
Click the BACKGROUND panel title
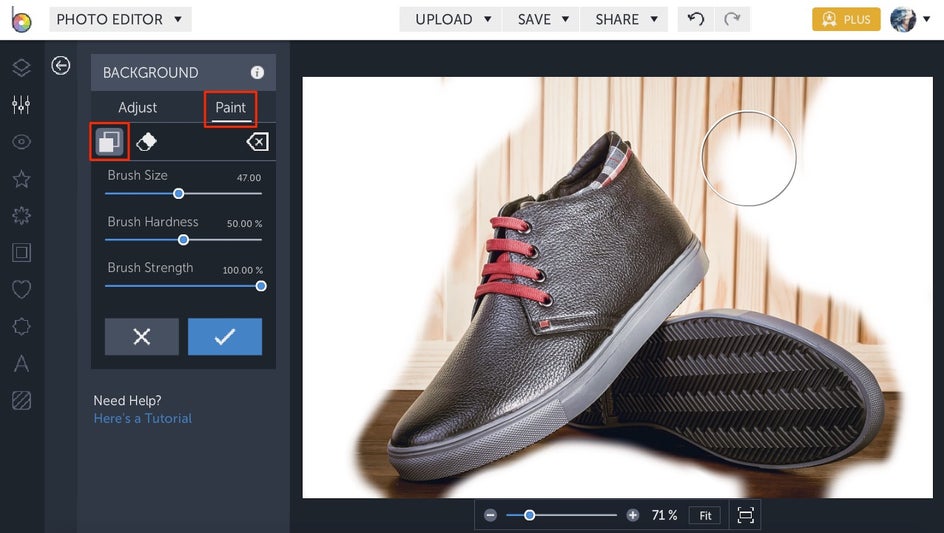(151, 73)
